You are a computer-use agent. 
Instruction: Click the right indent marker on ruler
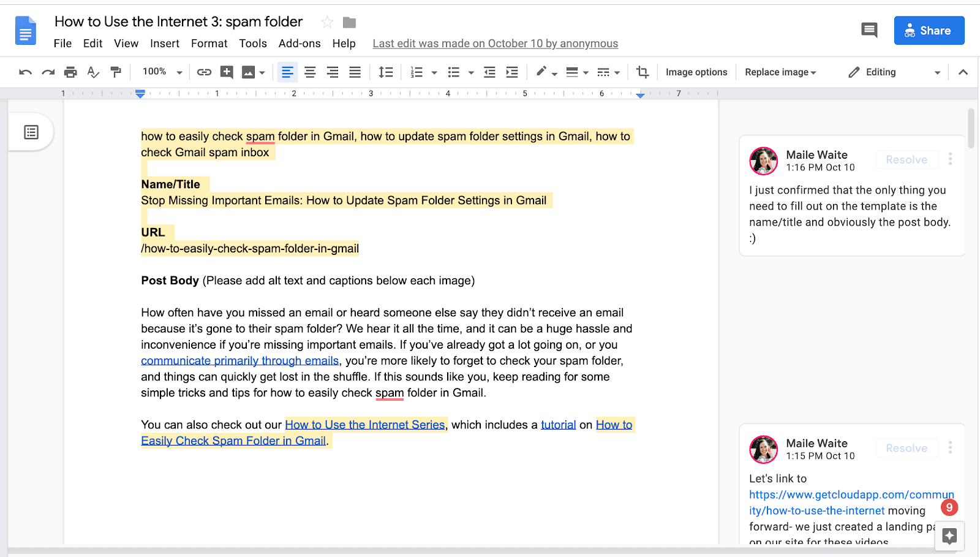[640, 94]
